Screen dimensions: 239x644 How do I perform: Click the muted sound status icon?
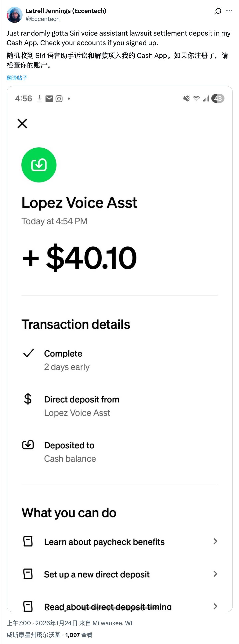pos(186,98)
